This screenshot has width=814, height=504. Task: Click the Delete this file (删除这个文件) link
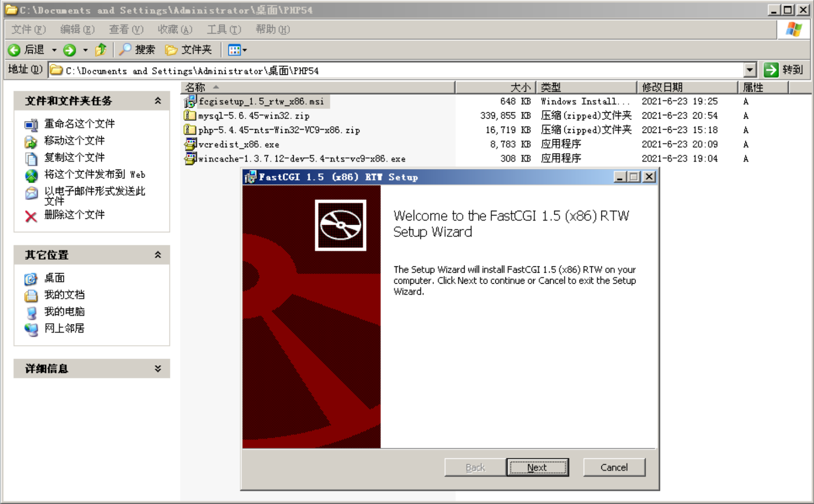coord(74,215)
